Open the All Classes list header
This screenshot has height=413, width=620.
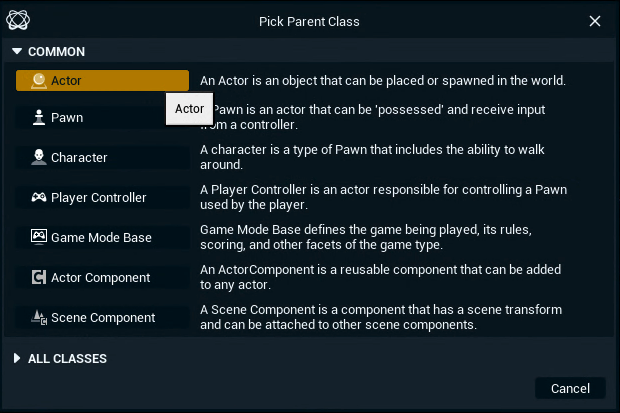(67, 358)
